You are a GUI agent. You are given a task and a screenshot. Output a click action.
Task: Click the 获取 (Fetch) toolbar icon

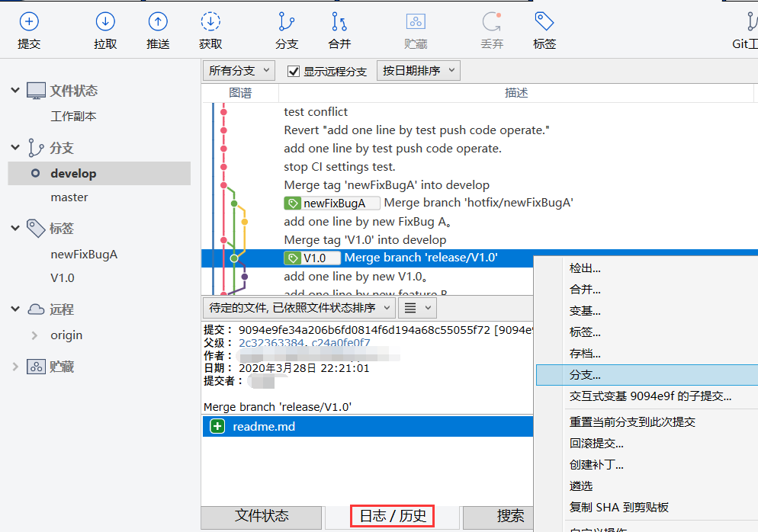pos(210,22)
